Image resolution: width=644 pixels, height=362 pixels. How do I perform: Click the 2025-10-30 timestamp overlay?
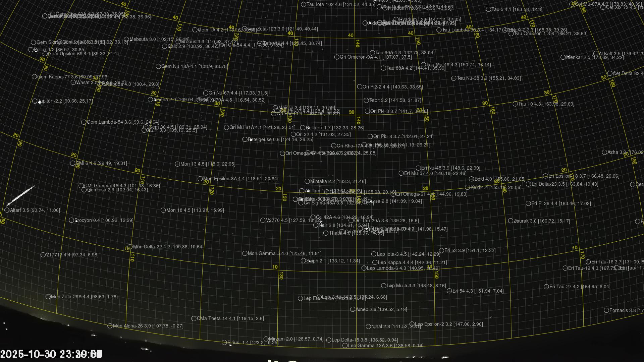tap(51, 354)
